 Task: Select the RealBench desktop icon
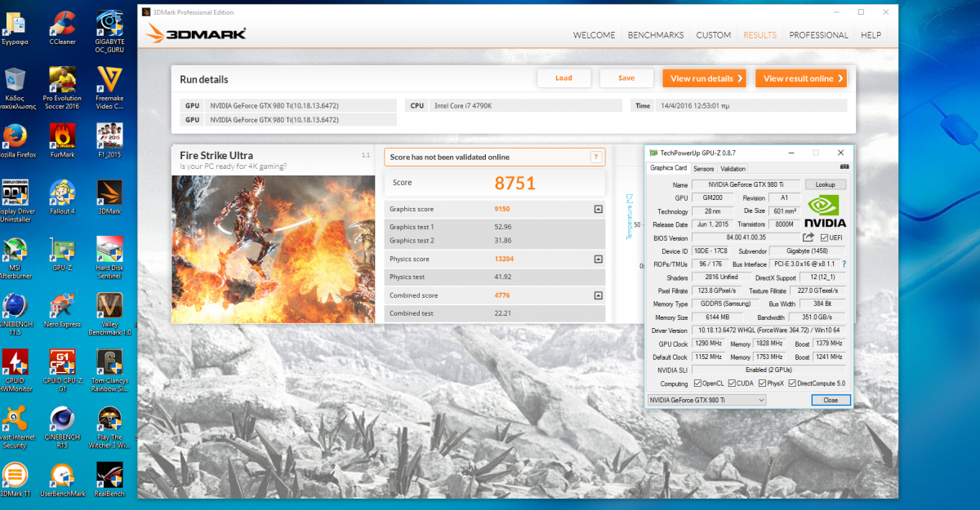click(109, 480)
